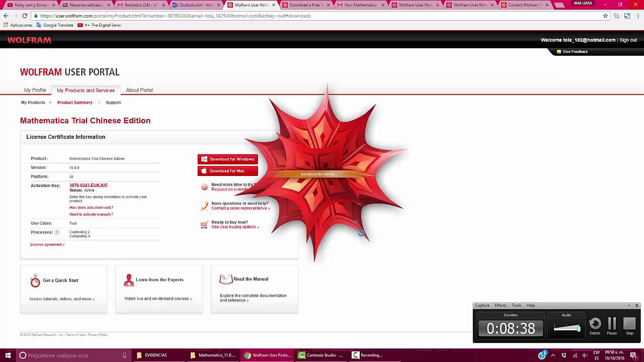Open the H+ The Digital Series bookmark
The width and height of the screenshot is (644, 362).
[100, 25]
